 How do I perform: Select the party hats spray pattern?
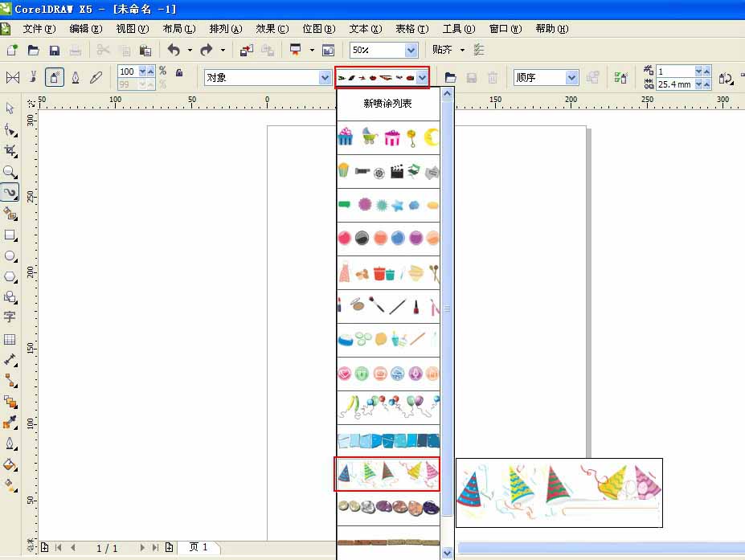tap(387, 474)
